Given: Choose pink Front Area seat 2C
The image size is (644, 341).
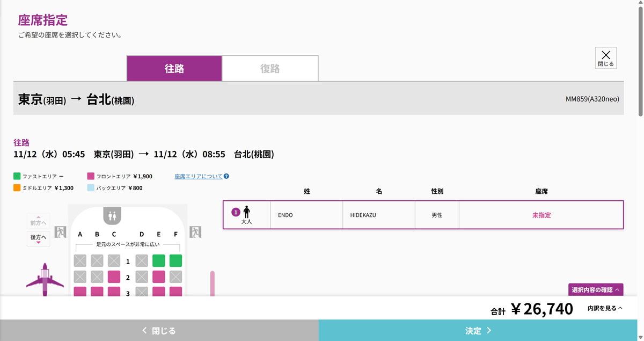Looking at the screenshot, I should [114, 277].
